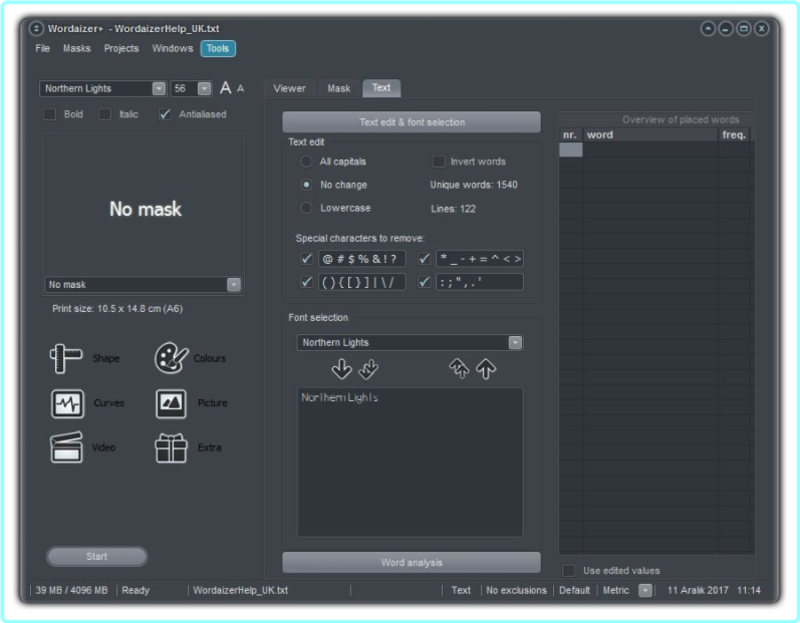Open the font size 56 dropdown
This screenshot has width=800, height=623.
[204, 89]
